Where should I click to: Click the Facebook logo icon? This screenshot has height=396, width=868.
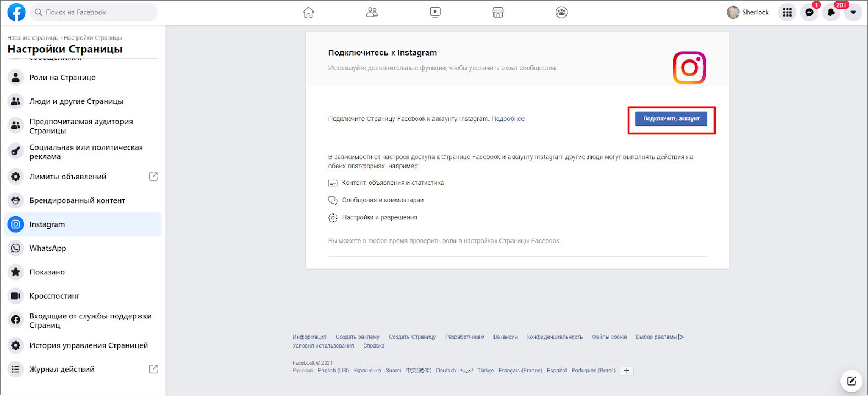tap(17, 12)
